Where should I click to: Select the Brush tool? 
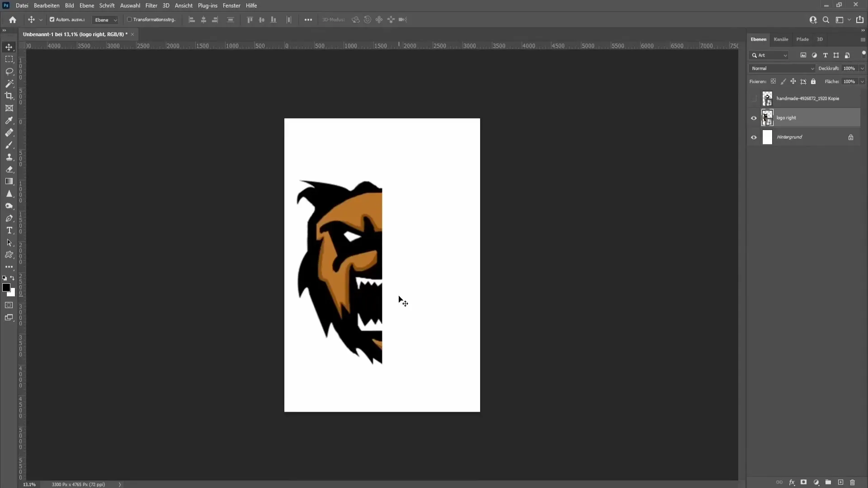[9, 144]
